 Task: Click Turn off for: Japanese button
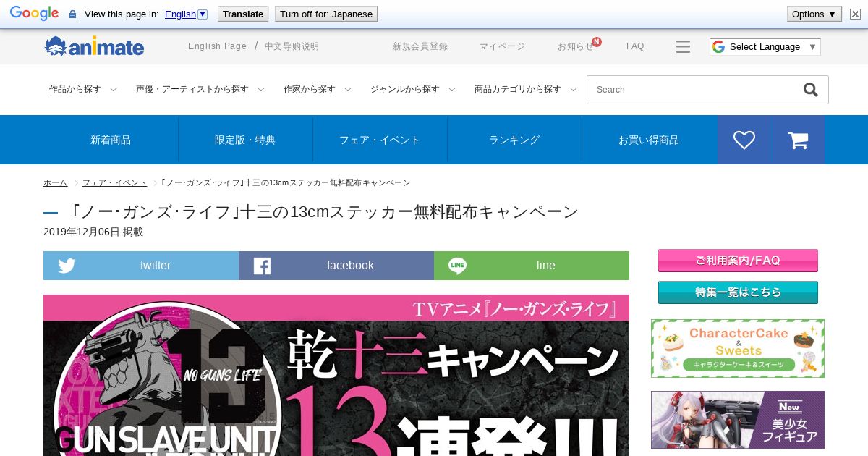pos(326,14)
